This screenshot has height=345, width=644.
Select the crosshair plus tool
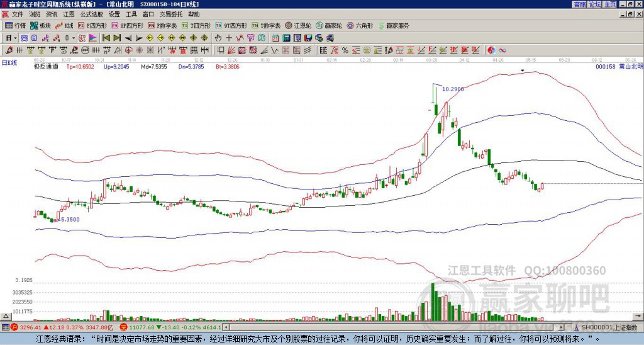coord(229,38)
